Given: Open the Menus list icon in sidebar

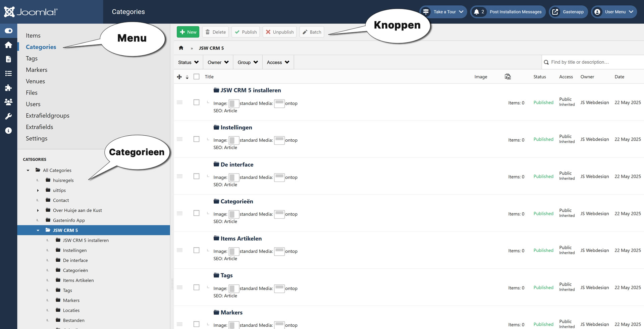Looking at the screenshot, I should click(8, 73).
